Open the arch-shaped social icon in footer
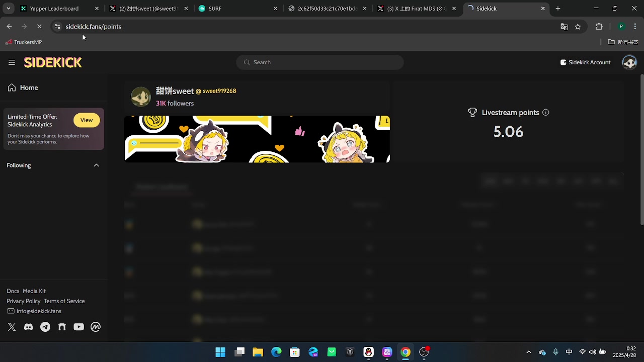644x362 pixels. (62, 327)
